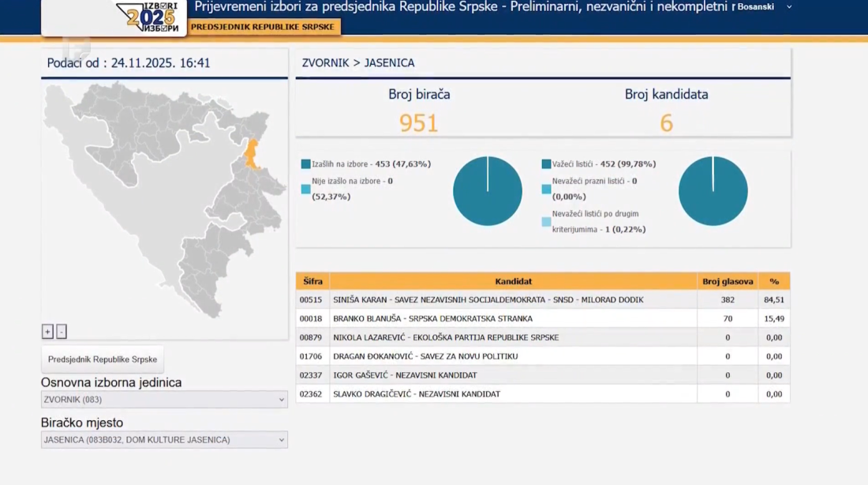Viewport: 868px width, 485px height.
Task: Sort table by 'Broj glasova' column header
Action: [728, 281]
